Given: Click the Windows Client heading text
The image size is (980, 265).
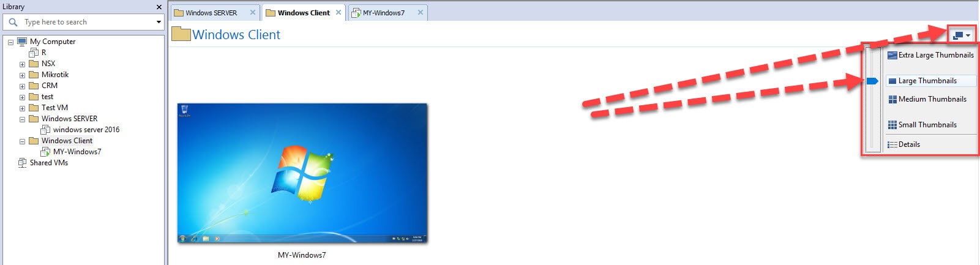Looking at the screenshot, I should [236, 35].
